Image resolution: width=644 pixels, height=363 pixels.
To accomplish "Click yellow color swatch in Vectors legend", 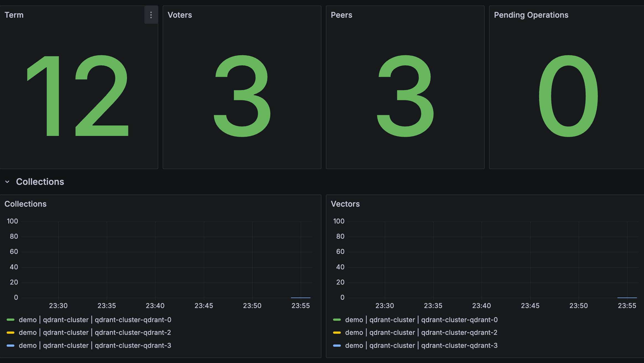I will tap(337, 333).
